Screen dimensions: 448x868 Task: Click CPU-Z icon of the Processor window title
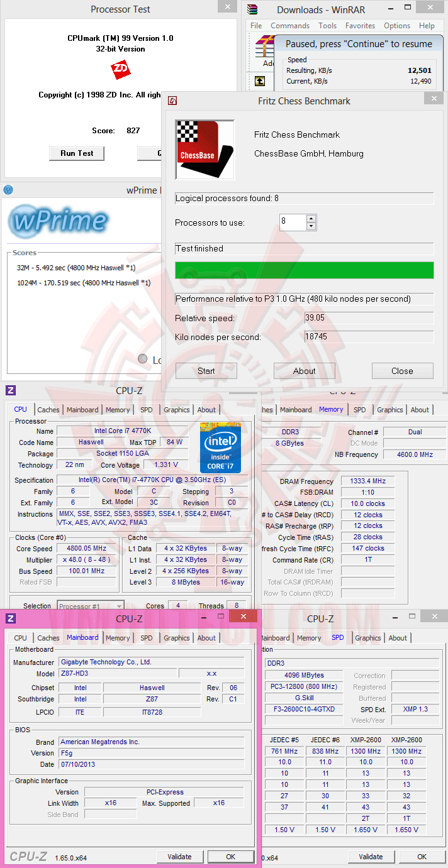(x=10, y=390)
